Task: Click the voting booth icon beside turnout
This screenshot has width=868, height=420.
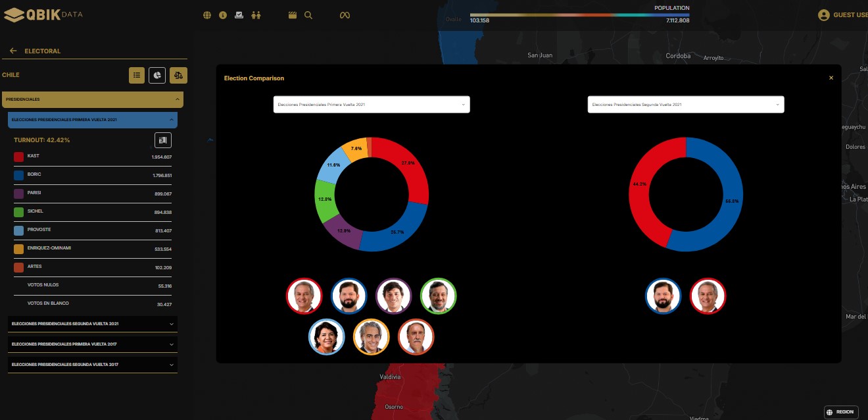Action: coord(163,140)
